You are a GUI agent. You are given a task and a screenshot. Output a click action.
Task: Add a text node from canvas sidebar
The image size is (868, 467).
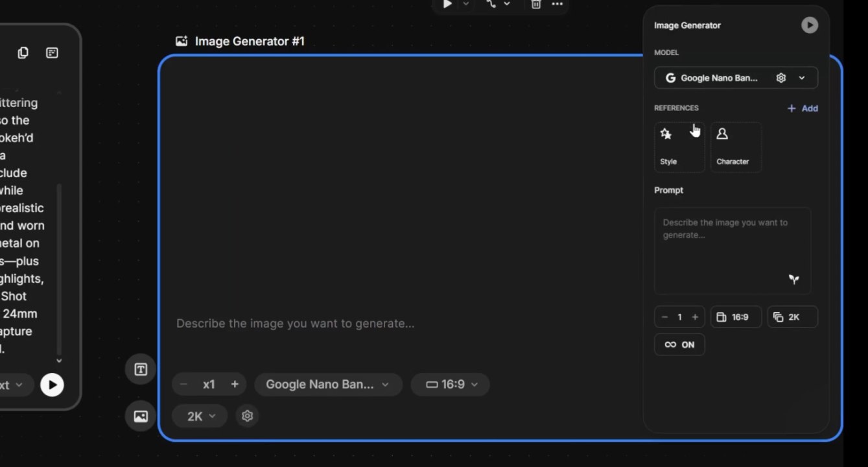140,369
